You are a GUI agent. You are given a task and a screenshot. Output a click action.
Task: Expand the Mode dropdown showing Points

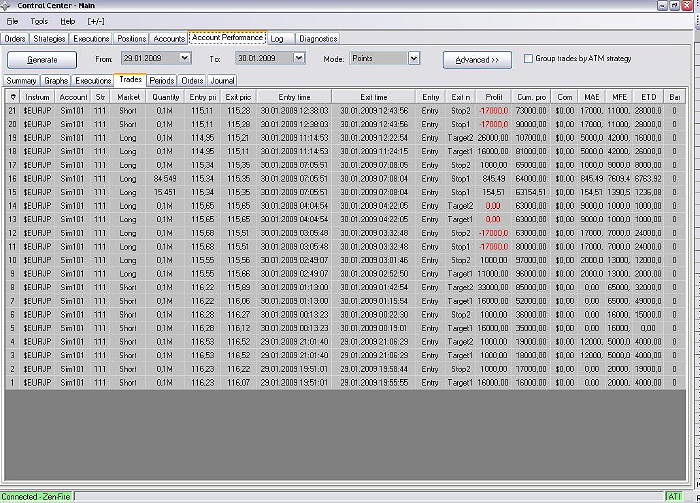coord(414,59)
